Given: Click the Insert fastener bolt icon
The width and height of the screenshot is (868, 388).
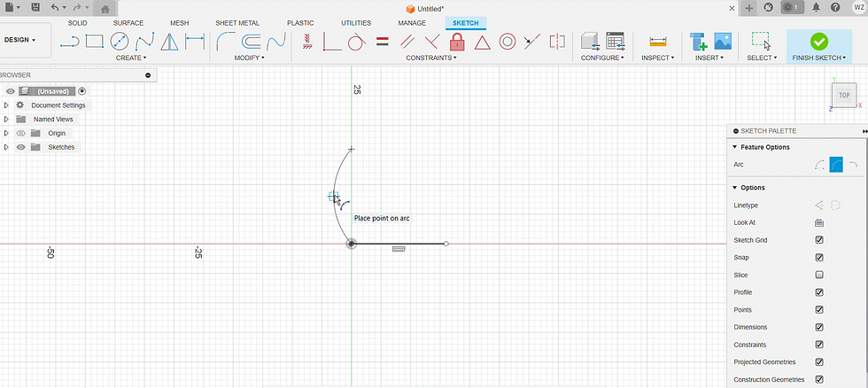Looking at the screenshot, I should (x=699, y=42).
